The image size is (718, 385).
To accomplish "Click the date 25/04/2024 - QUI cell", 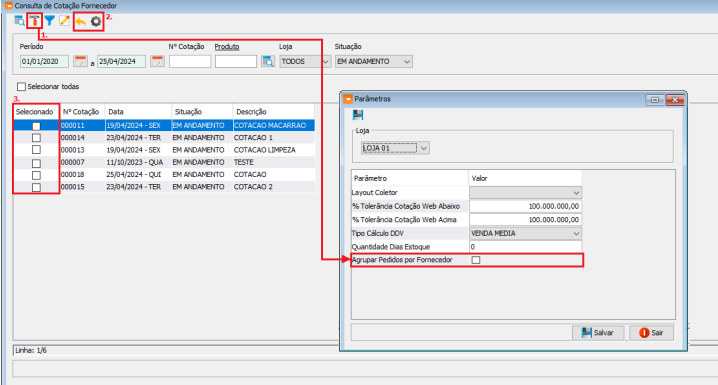I will [138, 174].
